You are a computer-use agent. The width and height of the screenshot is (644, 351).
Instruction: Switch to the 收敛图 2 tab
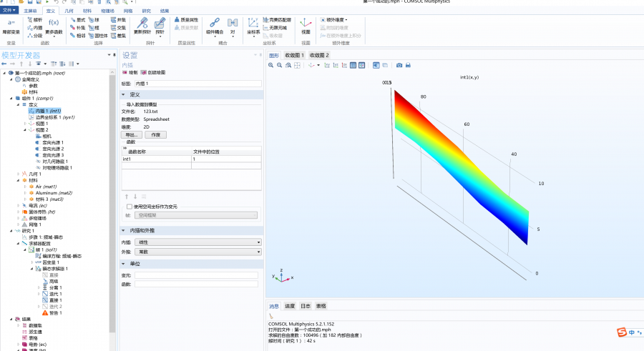pyautogui.click(x=319, y=55)
